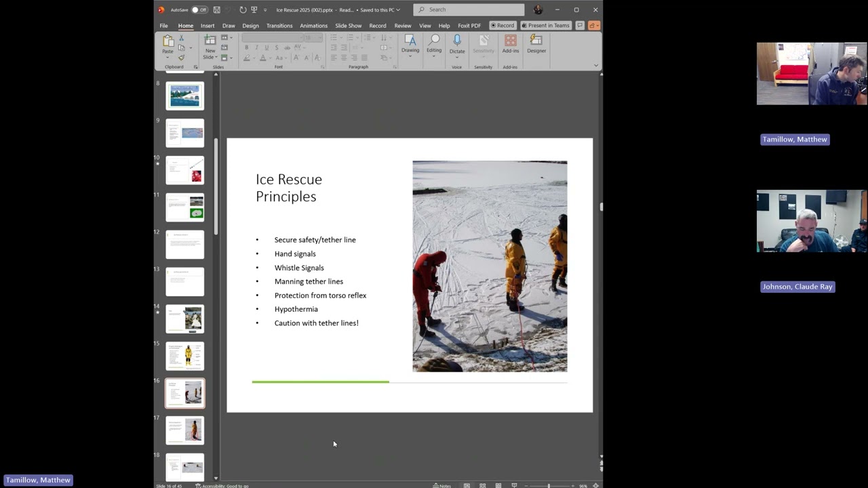Click the Ice Rescue Principles slide title
Image resolution: width=868 pixels, height=488 pixels.
tap(289, 188)
